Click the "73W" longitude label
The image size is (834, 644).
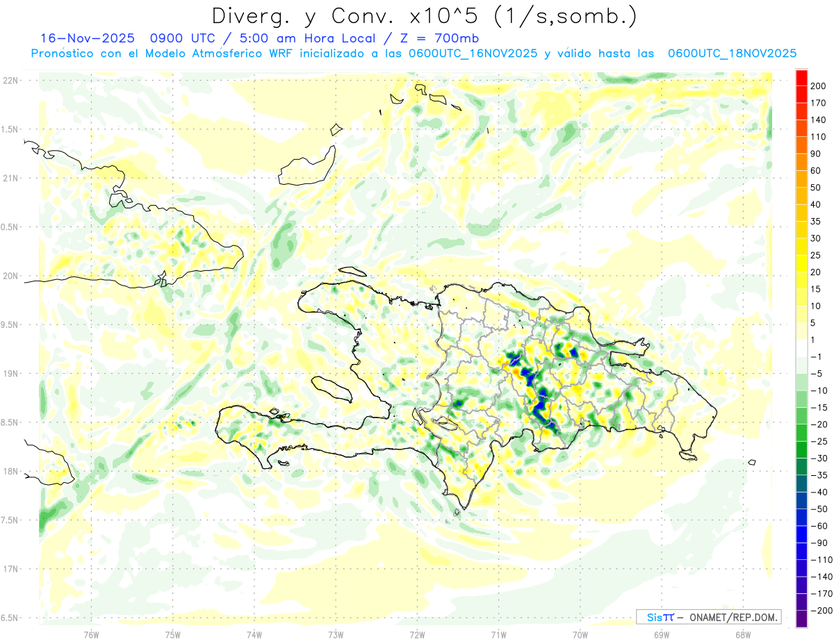click(336, 634)
